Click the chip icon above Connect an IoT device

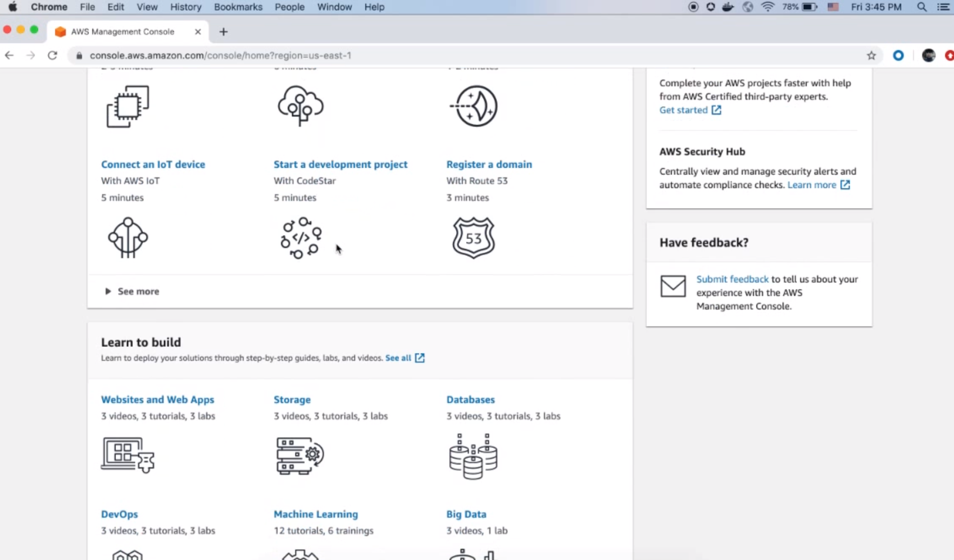pyautogui.click(x=128, y=106)
